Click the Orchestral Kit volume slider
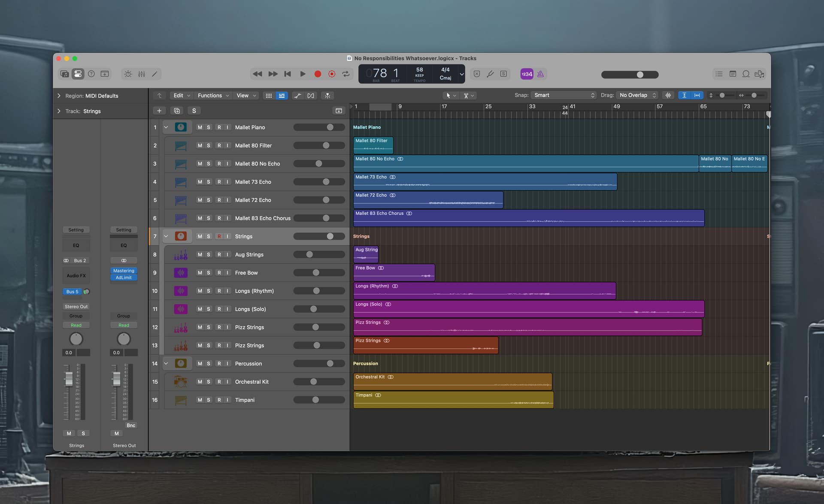 pyautogui.click(x=319, y=382)
